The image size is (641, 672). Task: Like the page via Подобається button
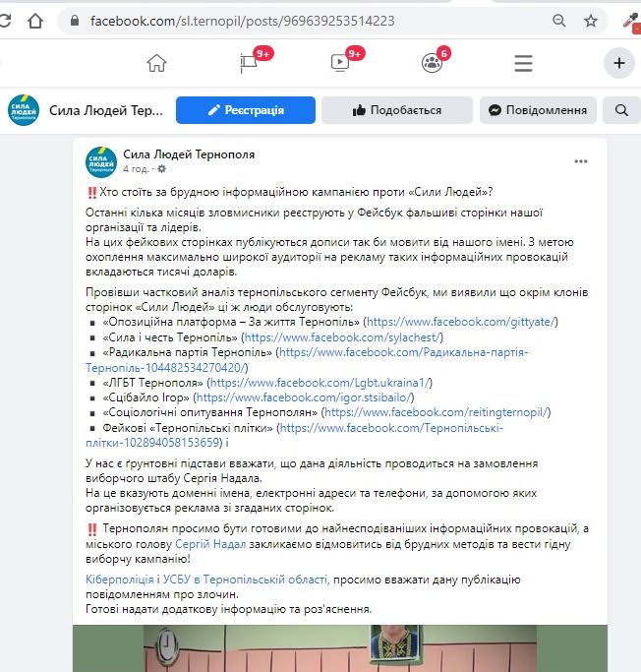397,110
